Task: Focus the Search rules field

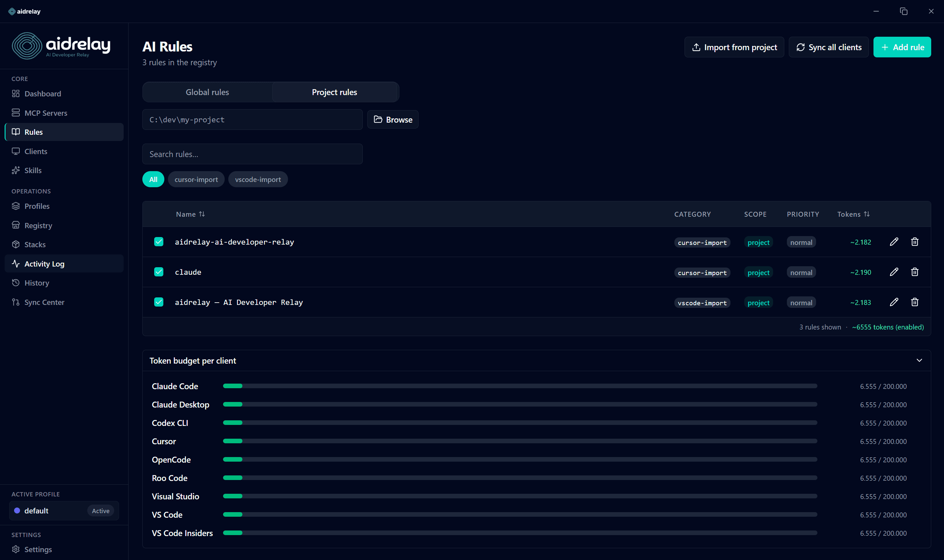Action: [x=252, y=154]
